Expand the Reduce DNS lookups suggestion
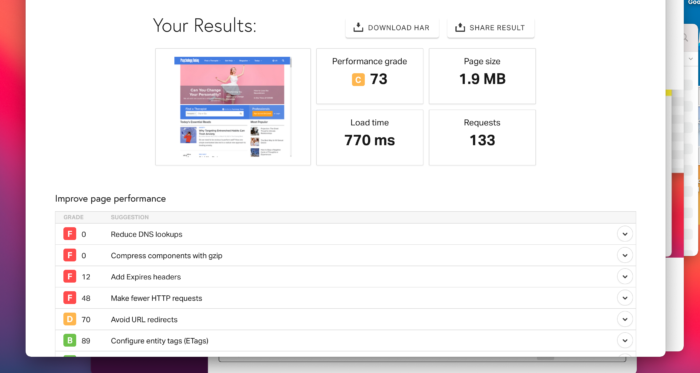Image resolution: width=700 pixels, height=373 pixels. 625,234
